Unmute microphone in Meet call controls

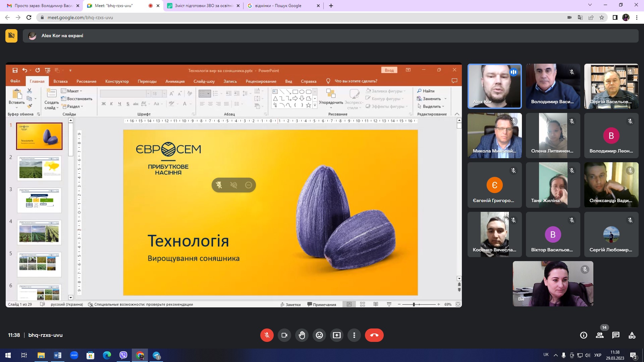(267, 335)
